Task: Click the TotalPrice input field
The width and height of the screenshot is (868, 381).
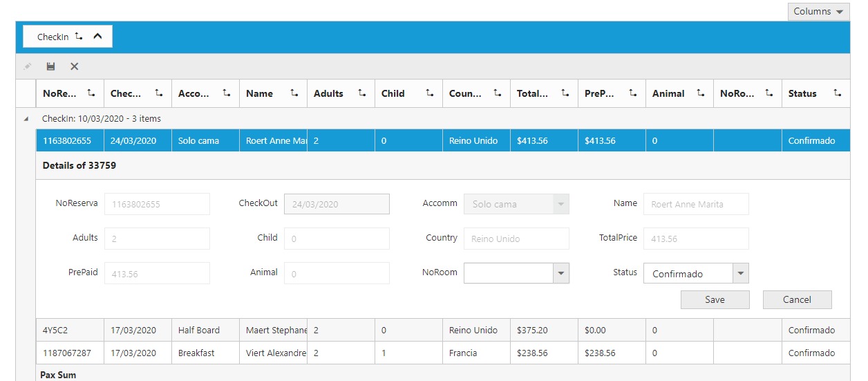Action: pos(695,239)
